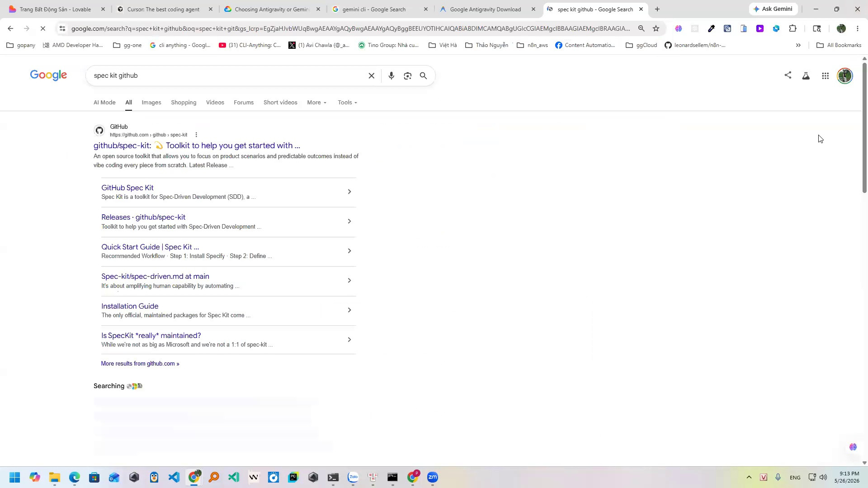Open taskbar clock showing 9:13 PM
The image size is (868, 488).
(x=847, y=477)
